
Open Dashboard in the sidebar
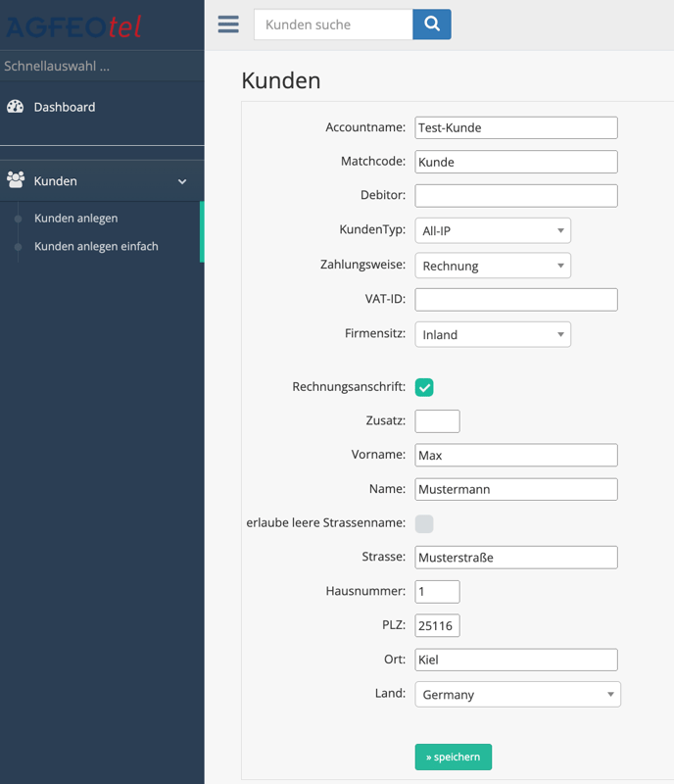click(x=65, y=107)
